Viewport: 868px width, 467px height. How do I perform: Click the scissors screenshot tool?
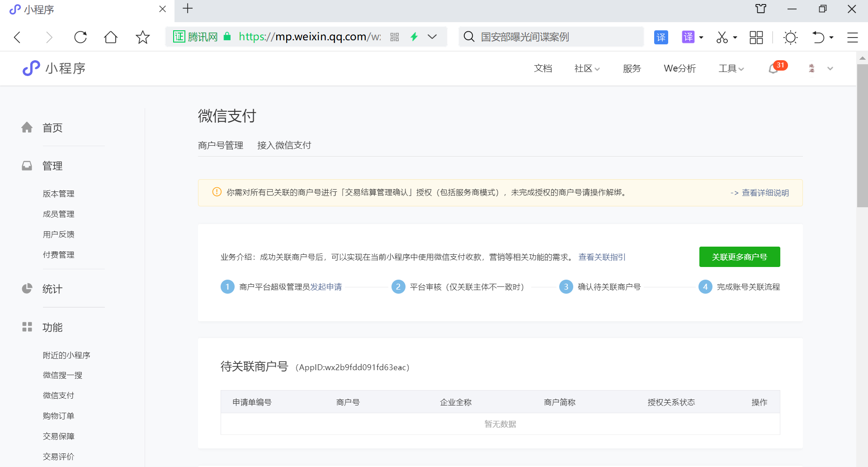[x=722, y=37]
